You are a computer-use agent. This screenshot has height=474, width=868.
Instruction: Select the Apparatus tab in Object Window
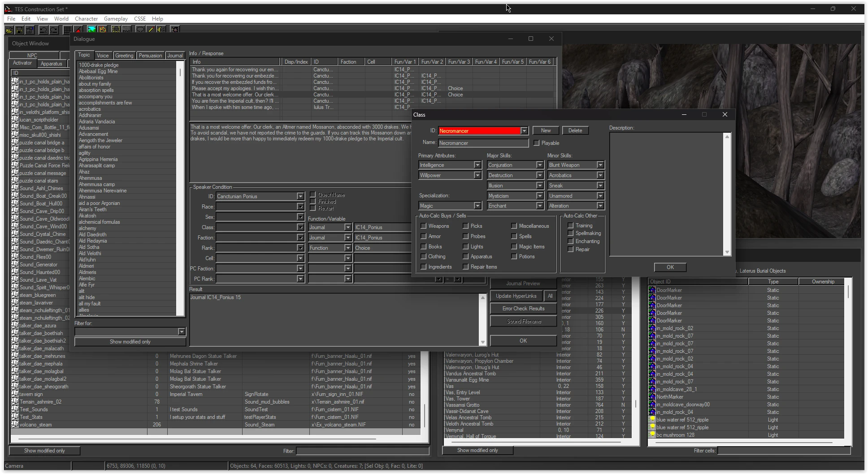52,64
